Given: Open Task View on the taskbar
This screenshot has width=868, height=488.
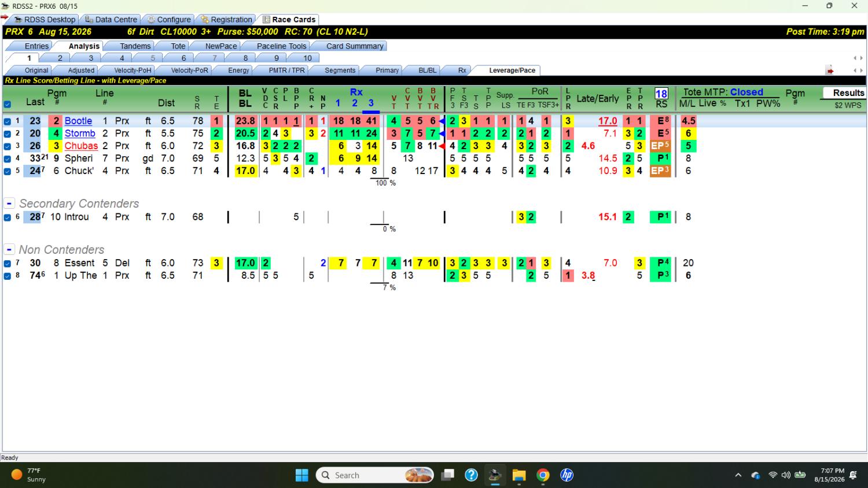Looking at the screenshot, I should pyautogui.click(x=447, y=475).
